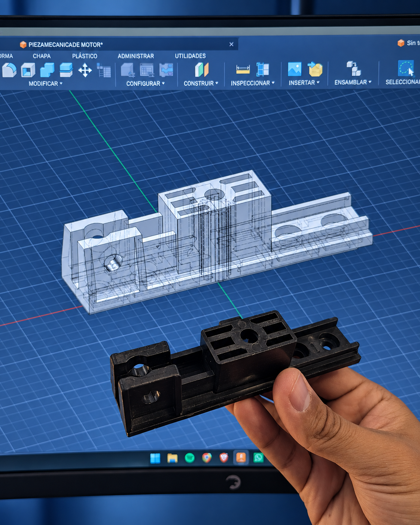
Task: Expand the CONSTRUIR dropdown menu
Action: [201, 84]
